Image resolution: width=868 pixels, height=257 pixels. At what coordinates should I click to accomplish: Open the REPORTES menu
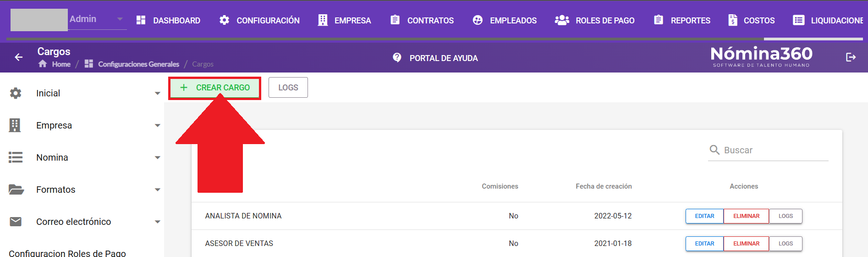(x=682, y=21)
